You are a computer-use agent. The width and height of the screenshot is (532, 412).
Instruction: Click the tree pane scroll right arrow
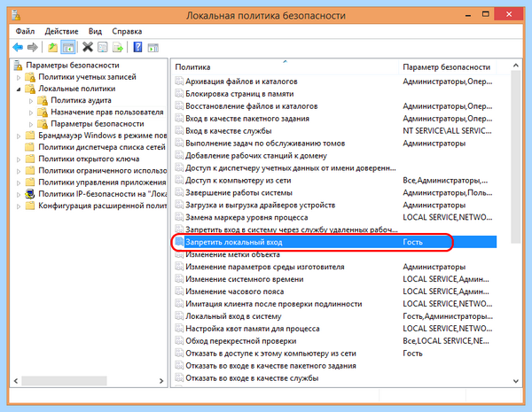[x=161, y=381]
